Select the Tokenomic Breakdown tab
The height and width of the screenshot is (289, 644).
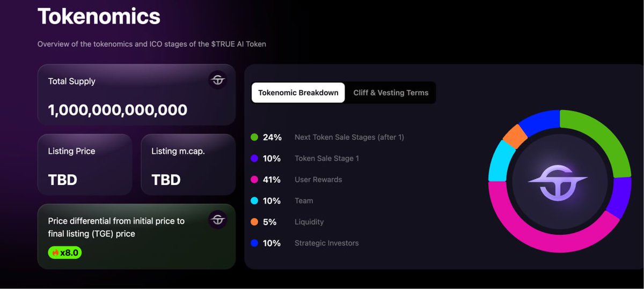[x=298, y=92]
